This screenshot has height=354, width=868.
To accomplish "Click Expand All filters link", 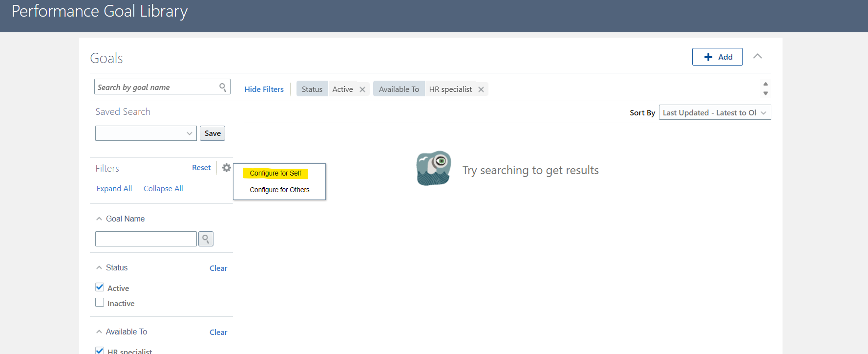I will coord(114,188).
